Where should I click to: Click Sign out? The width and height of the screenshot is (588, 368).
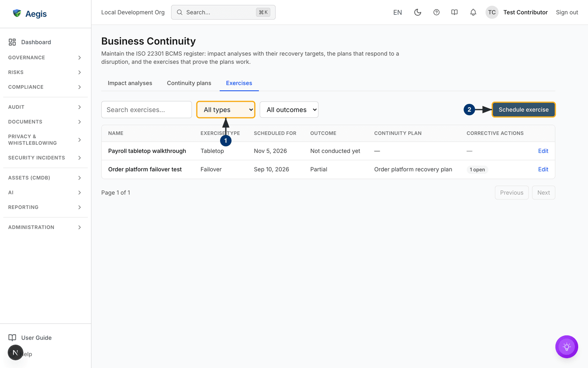pyautogui.click(x=567, y=12)
